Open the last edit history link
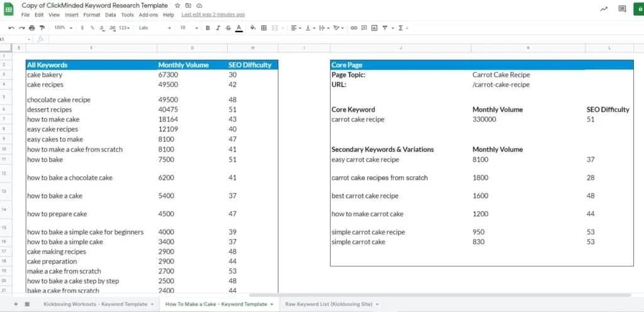Image resolution: width=644 pixels, height=312 pixels. coord(213,14)
